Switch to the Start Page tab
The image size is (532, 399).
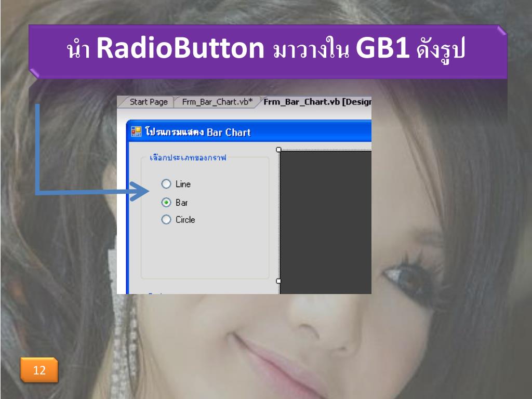click(148, 102)
